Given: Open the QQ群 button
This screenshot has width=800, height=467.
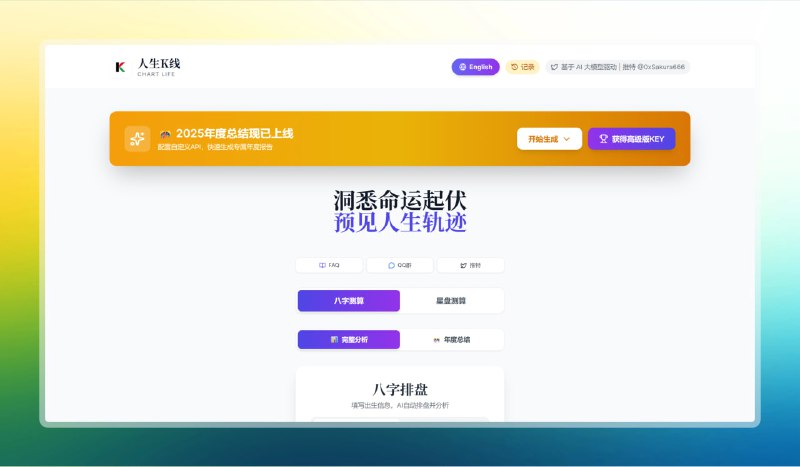Looking at the screenshot, I should [x=400, y=265].
